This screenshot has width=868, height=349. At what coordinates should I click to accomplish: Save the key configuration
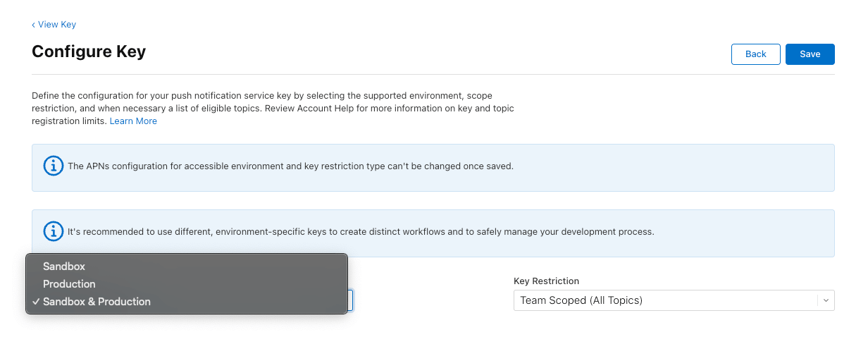click(x=810, y=54)
